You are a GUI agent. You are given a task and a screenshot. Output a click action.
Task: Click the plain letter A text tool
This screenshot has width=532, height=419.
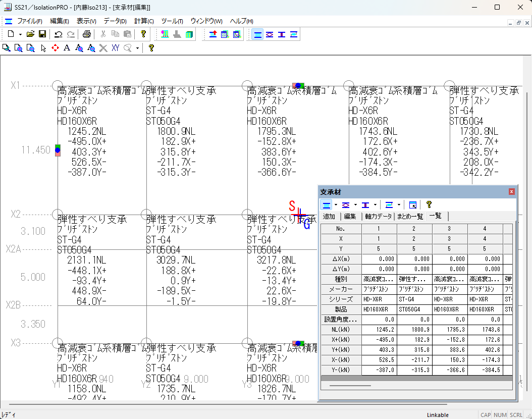67,48
